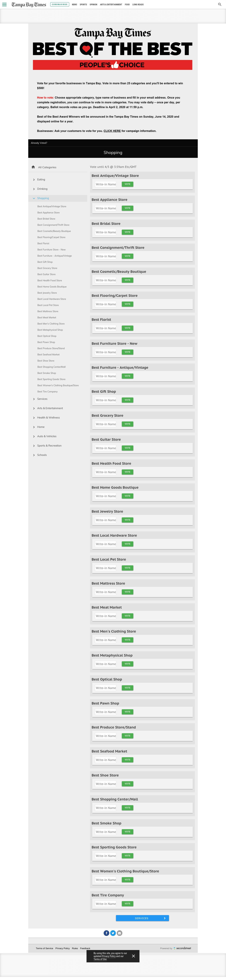The width and height of the screenshot is (226, 980).
Task: Vote for Best Antique/Vintage Store
Action: pyautogui.click(x=127, y=184)
